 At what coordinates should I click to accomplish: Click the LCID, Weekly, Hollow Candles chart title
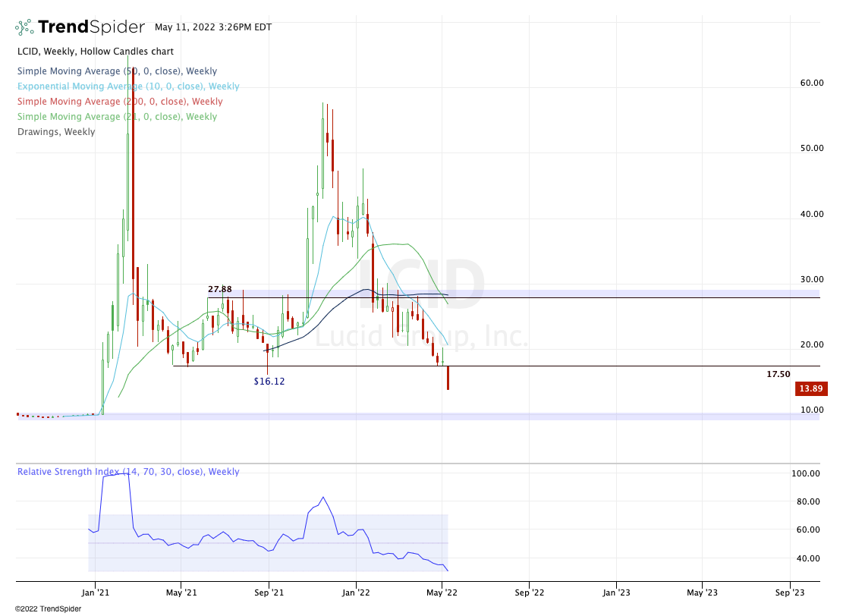(96, 52)
